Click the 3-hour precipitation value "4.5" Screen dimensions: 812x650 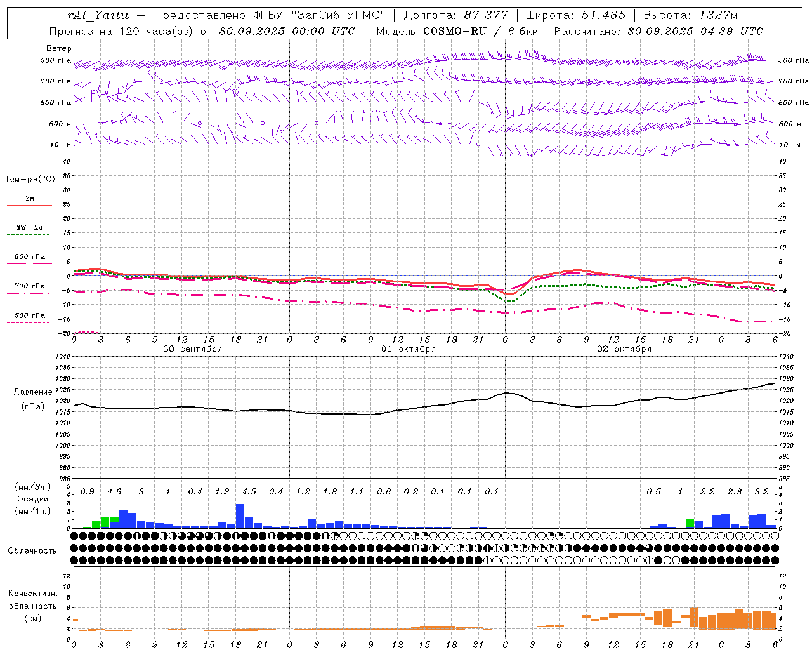(249, 492)
